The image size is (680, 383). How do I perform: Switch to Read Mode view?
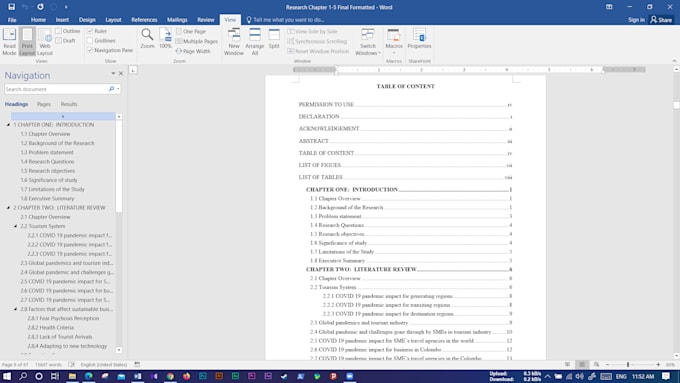click(9, 42)
